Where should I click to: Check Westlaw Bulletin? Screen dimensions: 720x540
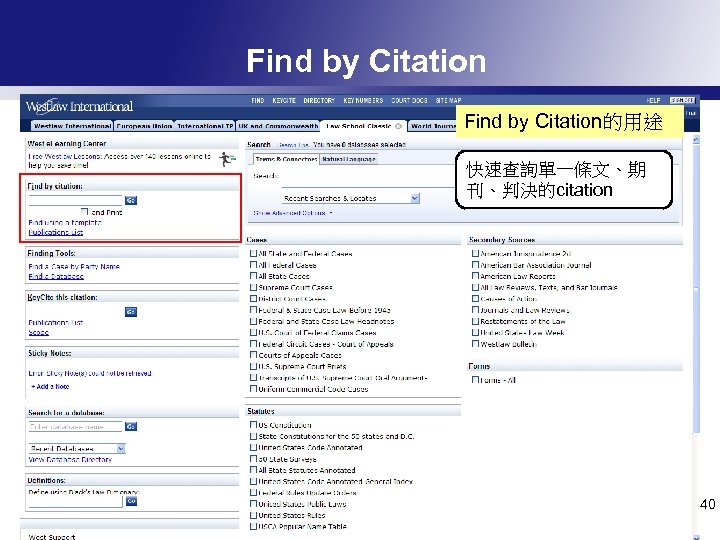(x=475, y=343)
